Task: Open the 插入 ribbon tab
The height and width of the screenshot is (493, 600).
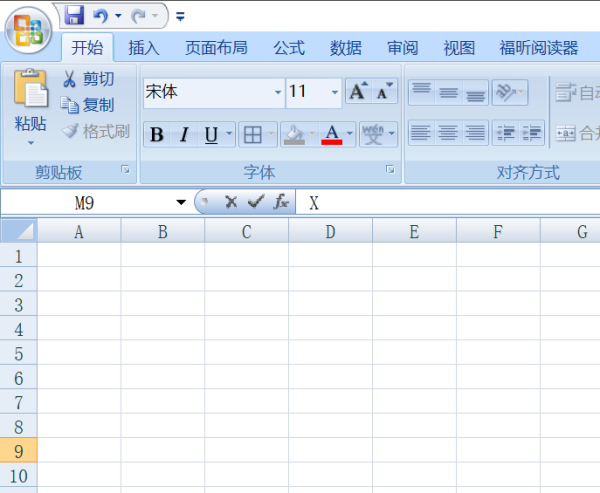Action: tap(143, 48)
